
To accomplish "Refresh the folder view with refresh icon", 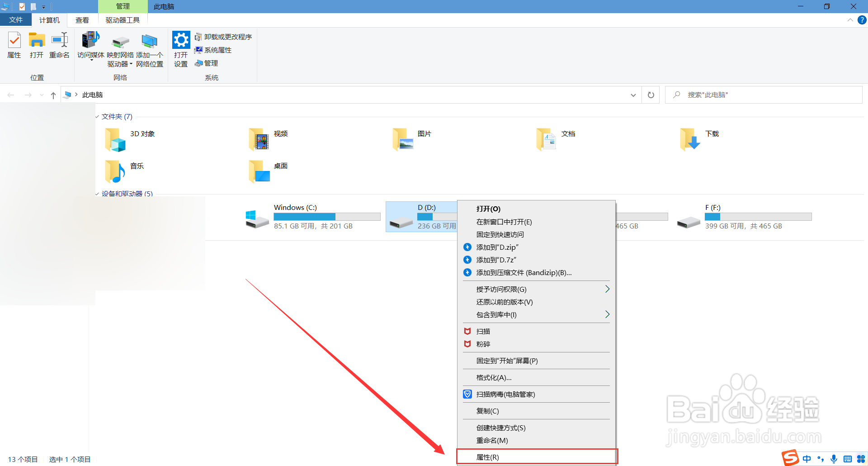I will 651,95.
